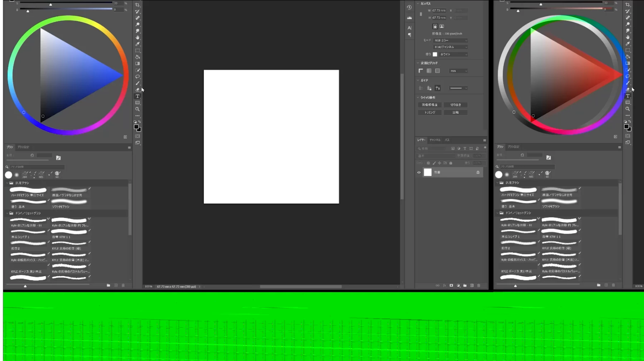Select the Gradient tool in left-side toolbar

tap(137, 63)
